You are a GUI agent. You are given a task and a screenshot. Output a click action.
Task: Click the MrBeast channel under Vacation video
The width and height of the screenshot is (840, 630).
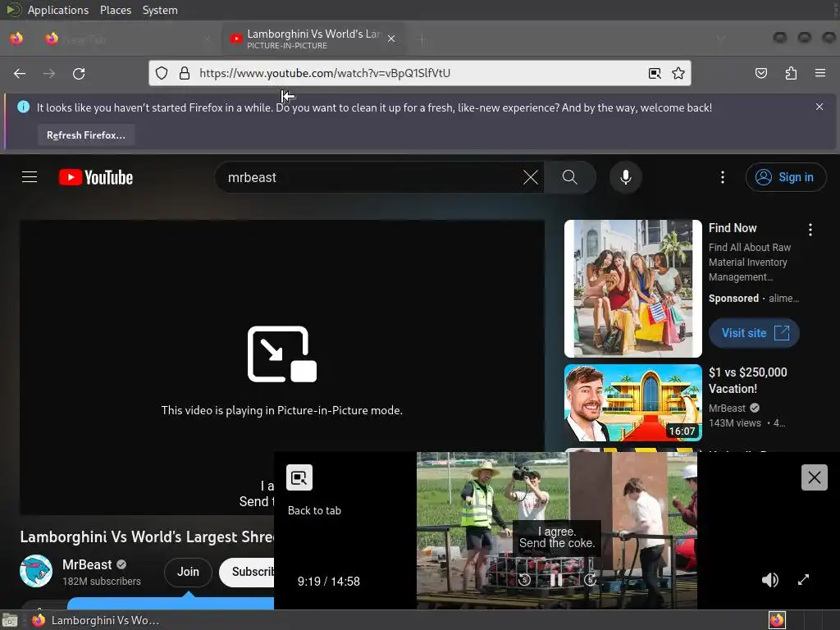[x=727, y=409]
